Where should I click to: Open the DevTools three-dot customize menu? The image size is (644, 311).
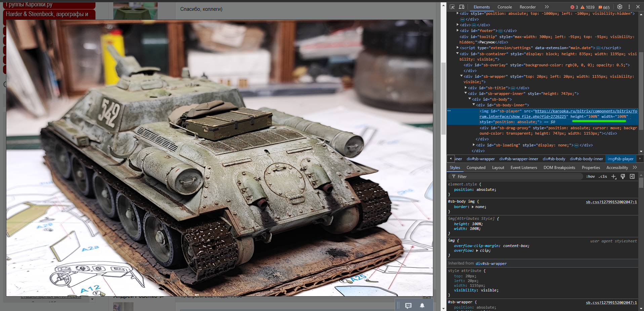(x=629, y=7)
